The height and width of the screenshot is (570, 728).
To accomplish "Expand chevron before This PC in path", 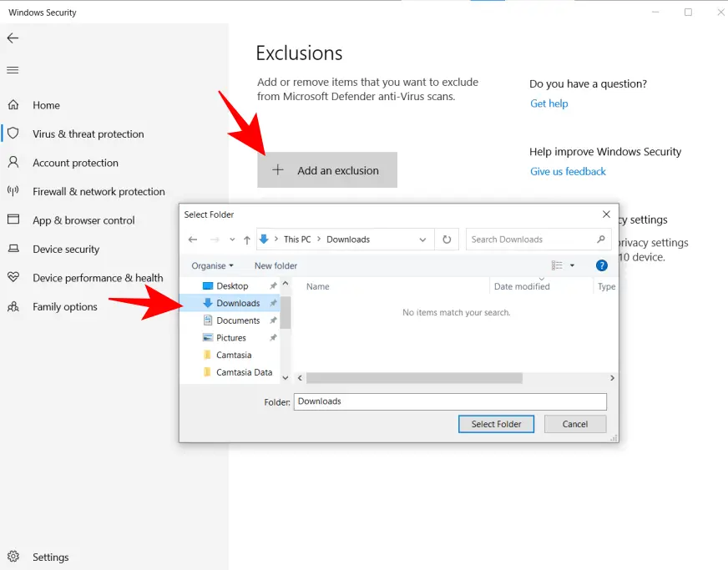I will (x=276, y=239).
